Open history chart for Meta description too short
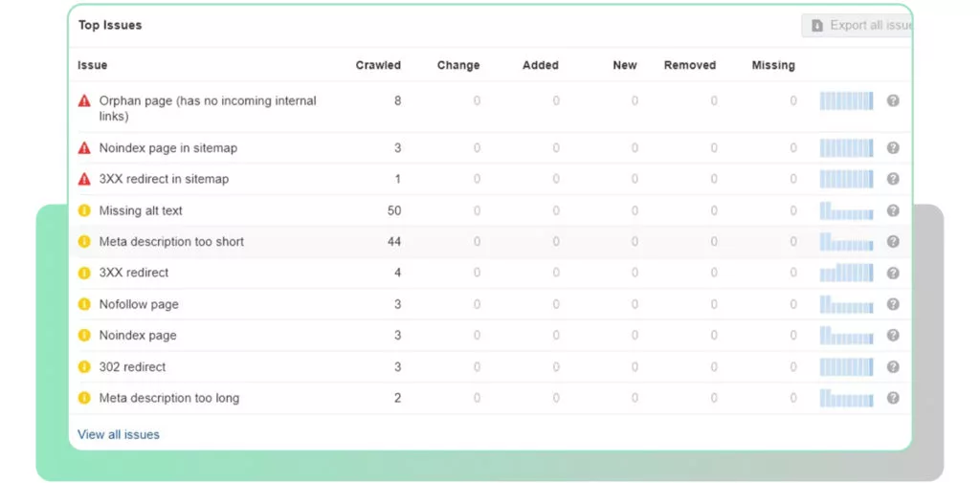Screen dimensions: 980x483 [846, 242]
